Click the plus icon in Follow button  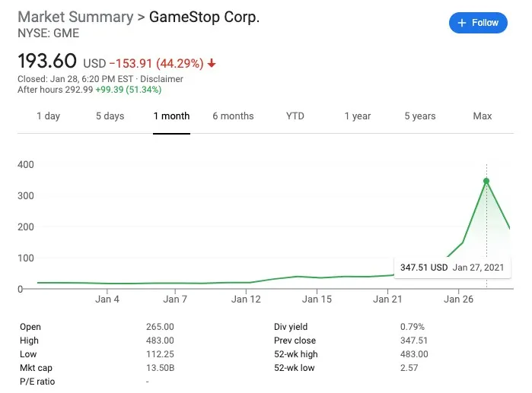tap(461, 23)
